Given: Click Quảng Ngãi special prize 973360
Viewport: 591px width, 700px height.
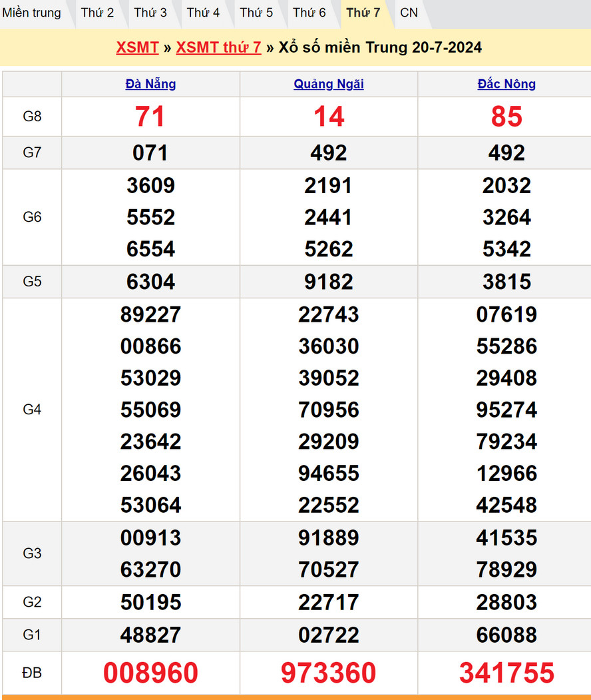Looking at the screenshot, I should (329, 673).
